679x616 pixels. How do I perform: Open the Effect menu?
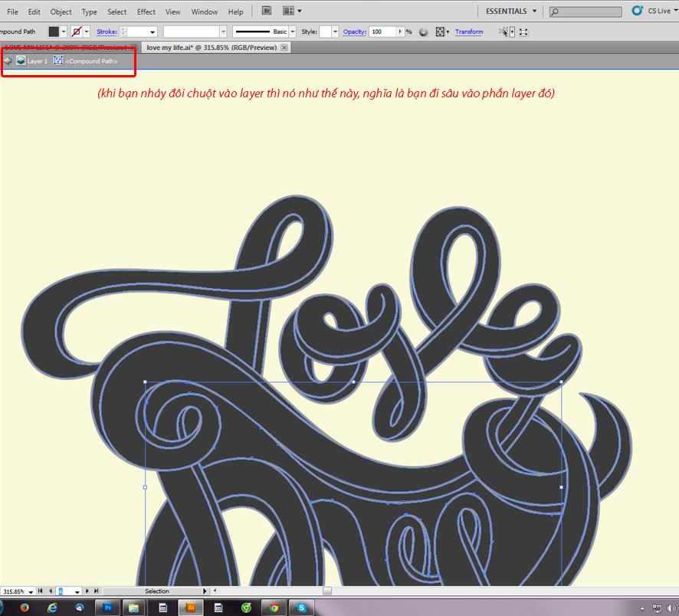[x=146, y=11]
